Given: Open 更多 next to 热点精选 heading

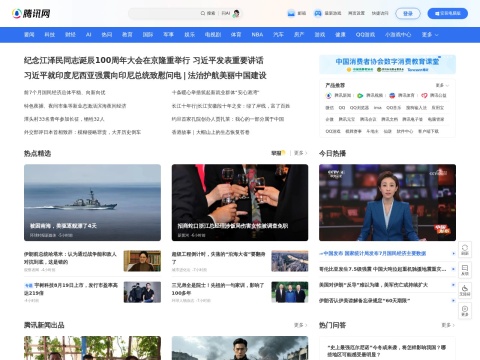Looking at the screenshot, I should coord(300,153).
